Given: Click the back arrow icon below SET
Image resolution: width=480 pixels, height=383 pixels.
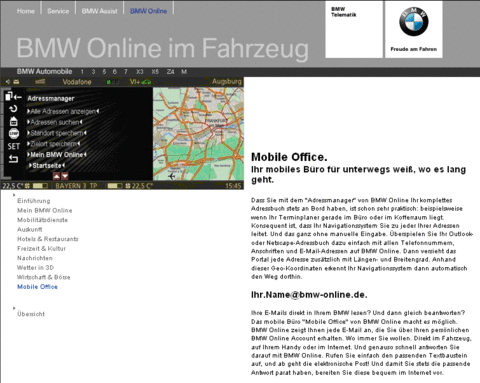Looking at the screenshot, I should pos(13,159).
